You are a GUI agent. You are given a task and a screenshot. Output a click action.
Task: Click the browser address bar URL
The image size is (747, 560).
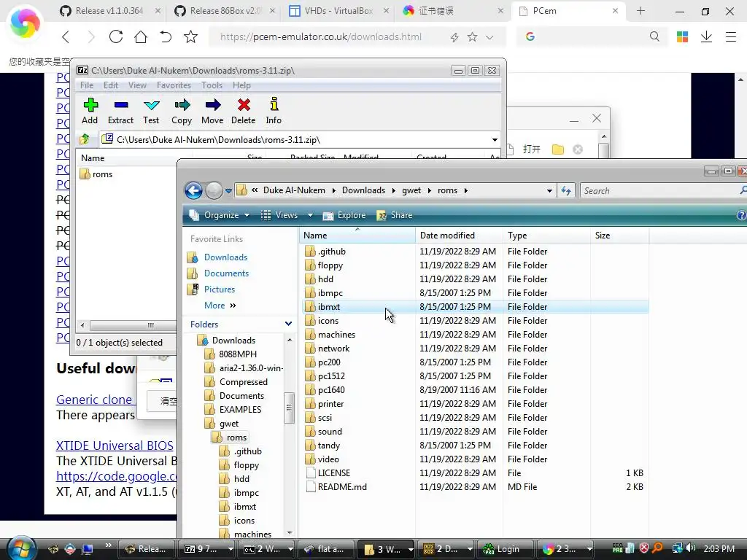pyautogui.click(x=321, y=36)
